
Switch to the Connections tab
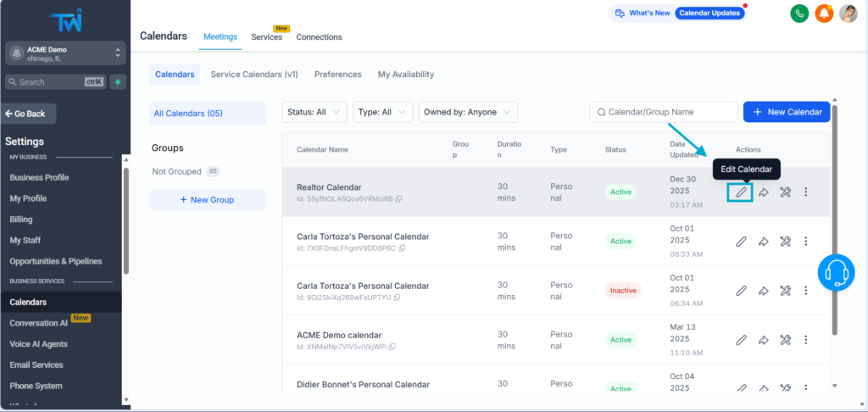pyautogui.click(x=319, y=37)
